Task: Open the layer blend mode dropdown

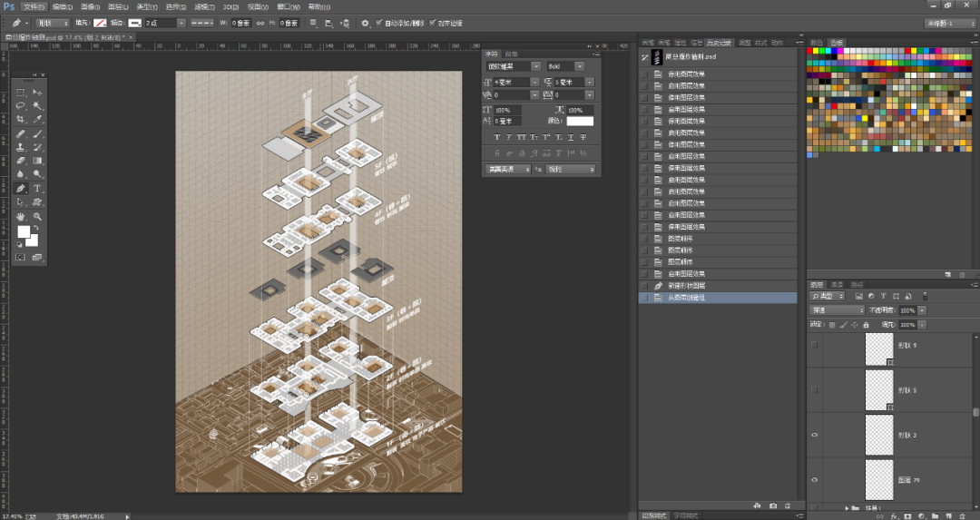Action: (837, 310)
